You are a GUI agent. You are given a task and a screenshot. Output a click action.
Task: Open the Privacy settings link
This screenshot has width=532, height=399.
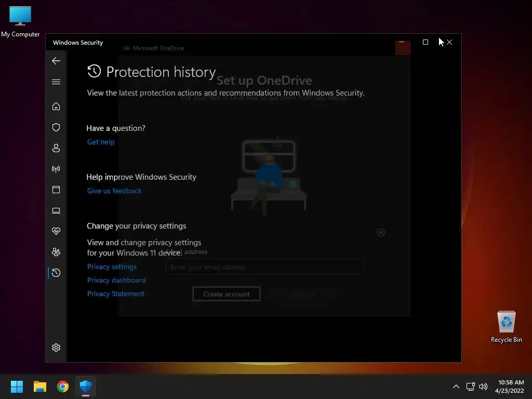tap(112, 267)
